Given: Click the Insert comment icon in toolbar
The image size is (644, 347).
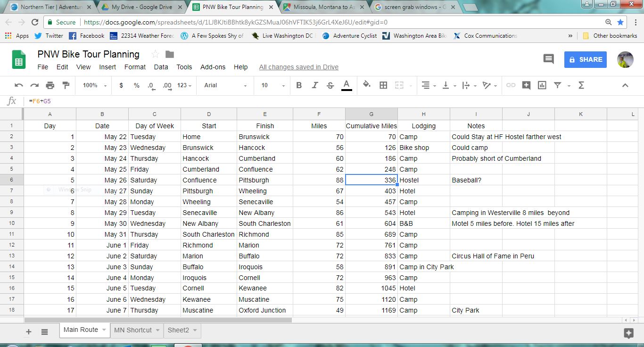Looking at the screenshot, I should point(526,85).
